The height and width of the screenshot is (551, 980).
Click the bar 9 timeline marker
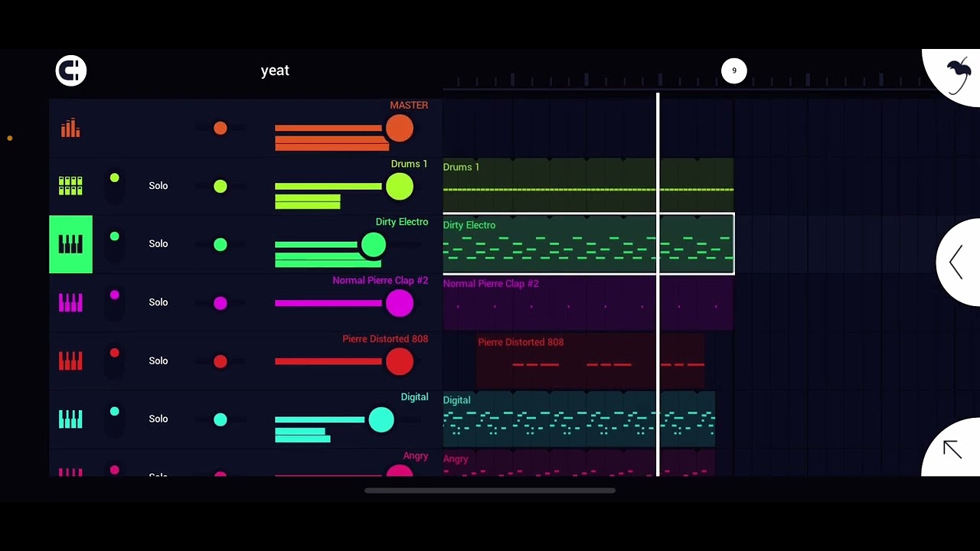[733, 70]
